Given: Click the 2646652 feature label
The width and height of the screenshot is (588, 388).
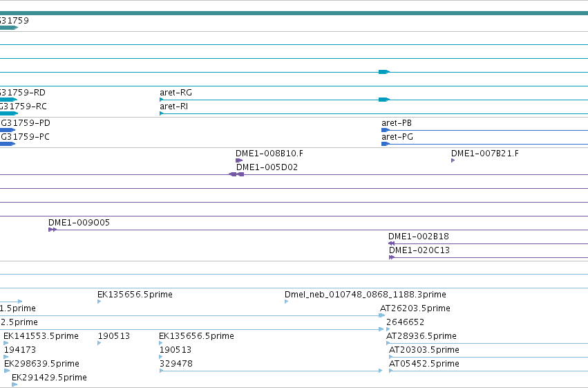Looking at the screenshot, I should pyautogui.click(x=405, y=322).
